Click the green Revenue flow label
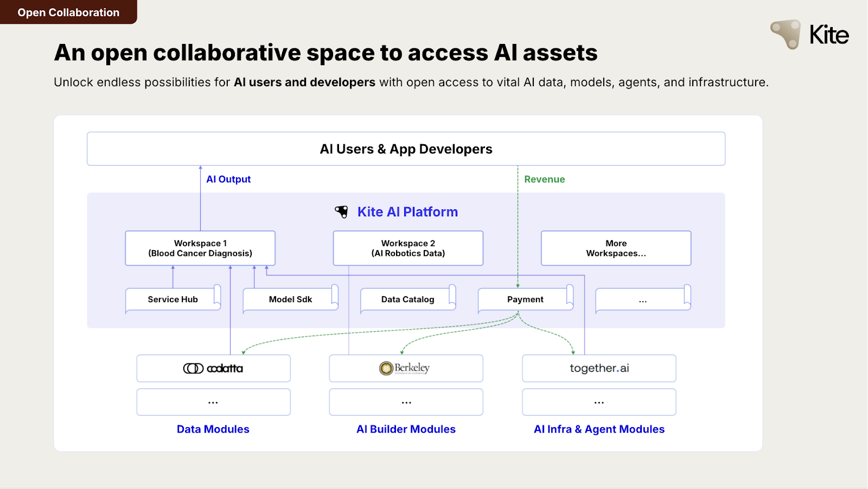Image resolution: width=868 pixels, height=489 pixels. [545, 179]
